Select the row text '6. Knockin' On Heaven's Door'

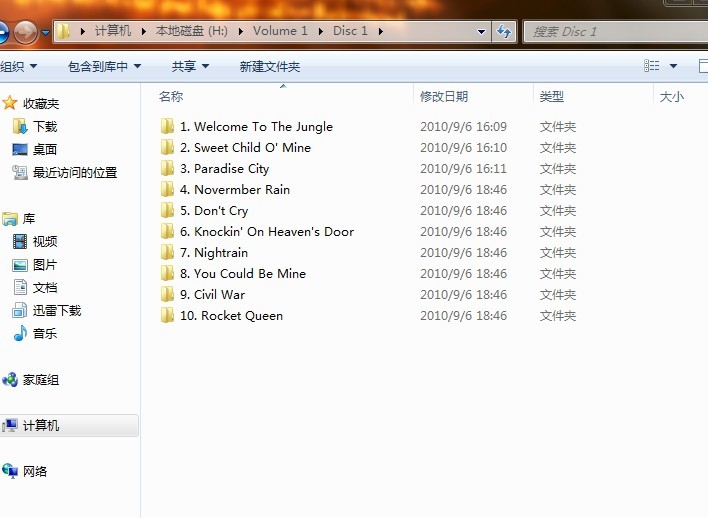pyautogui.click(x=267, y=231)
